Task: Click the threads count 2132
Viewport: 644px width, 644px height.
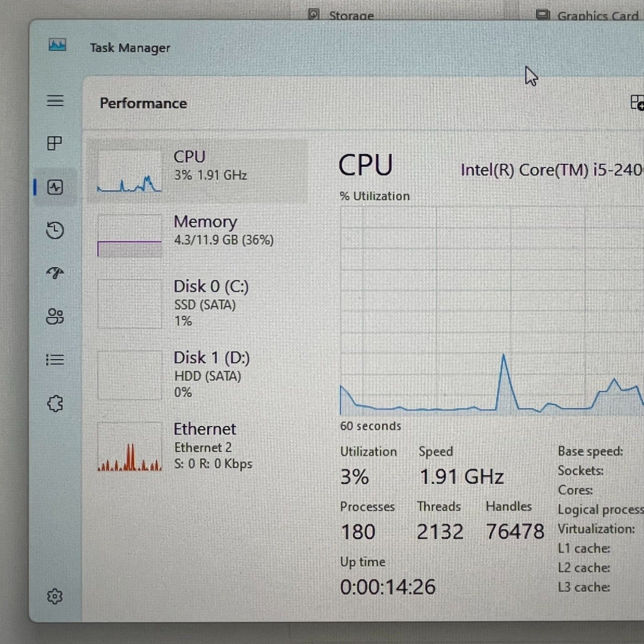Action: (x=440, y=532)
